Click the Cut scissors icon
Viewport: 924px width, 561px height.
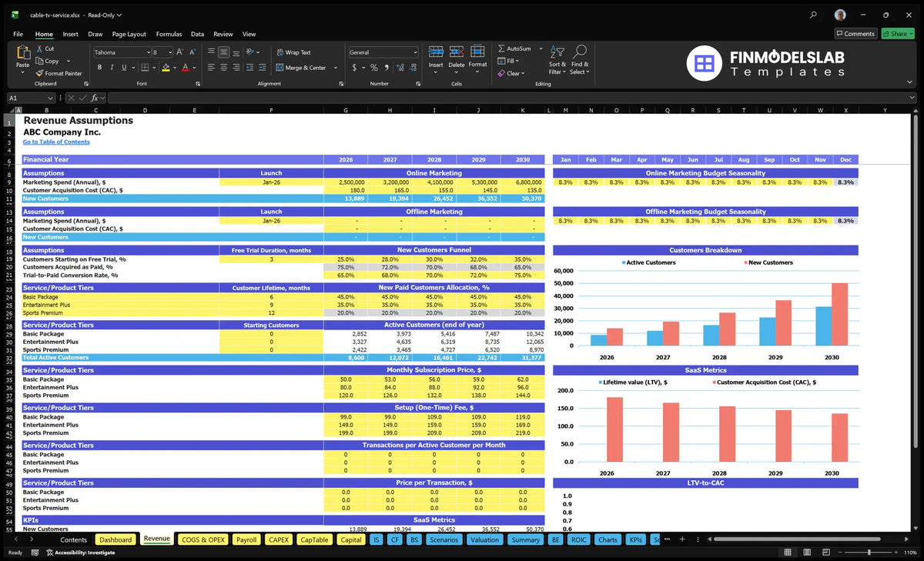39,48
